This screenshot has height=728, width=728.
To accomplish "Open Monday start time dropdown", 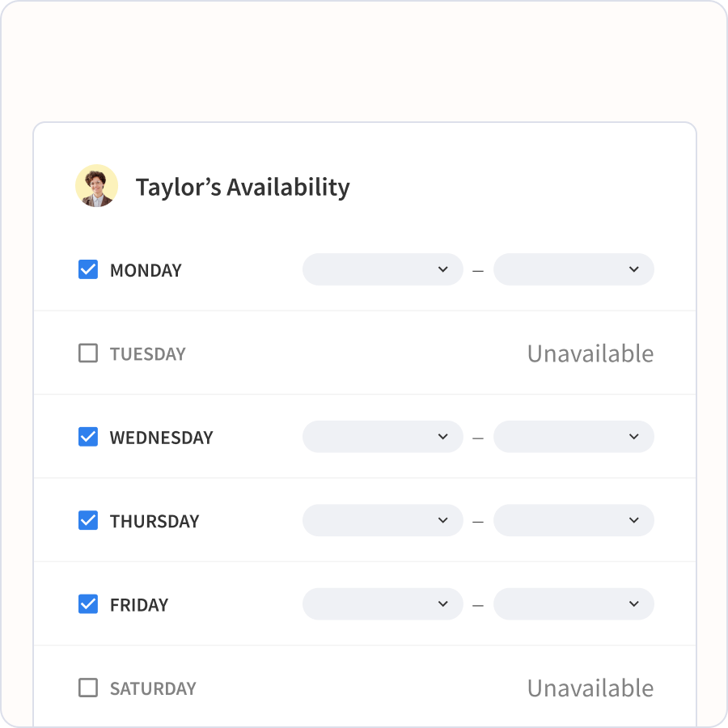I will (x=383, y=269).
